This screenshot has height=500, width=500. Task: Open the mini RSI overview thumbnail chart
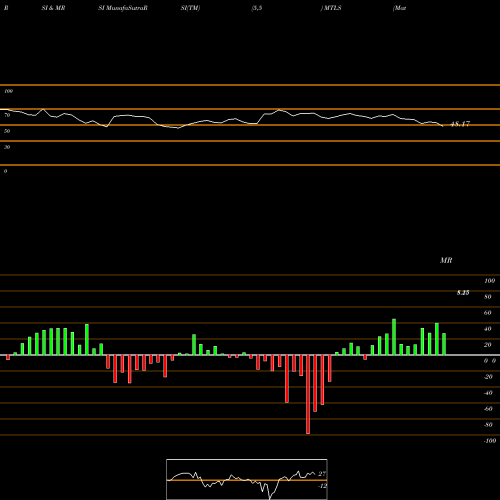pyautogui.click(x=247, y=479)
